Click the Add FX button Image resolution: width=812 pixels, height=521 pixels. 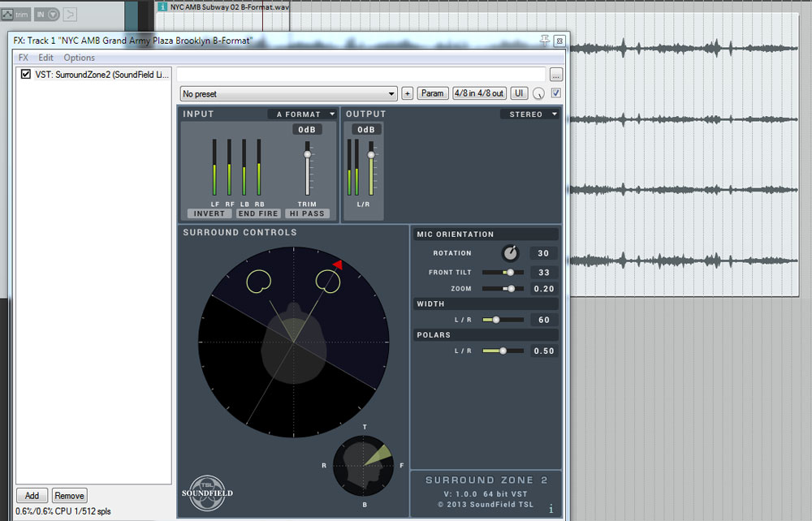[x=32, y=496]
